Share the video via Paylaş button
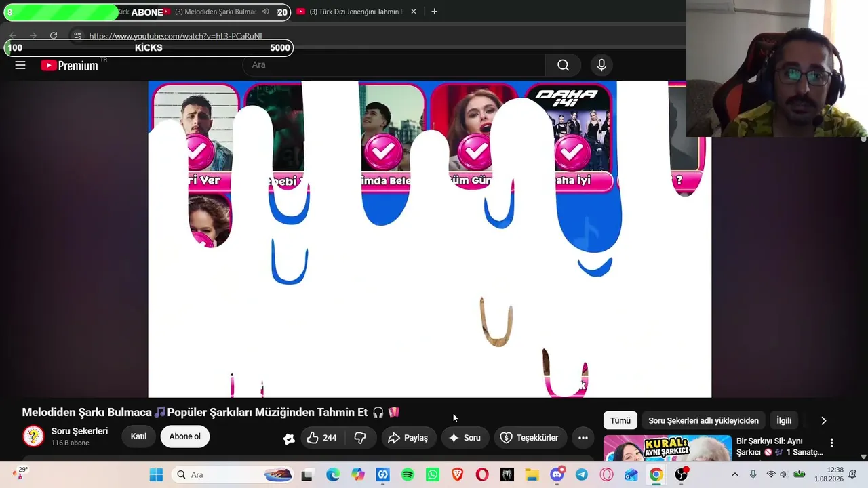 click(x=408, y=438)
